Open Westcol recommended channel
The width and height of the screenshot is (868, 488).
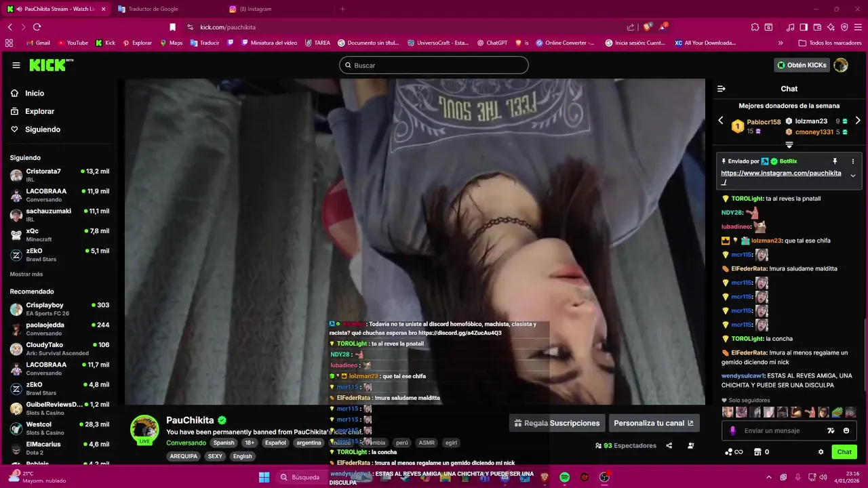[60, 428]
